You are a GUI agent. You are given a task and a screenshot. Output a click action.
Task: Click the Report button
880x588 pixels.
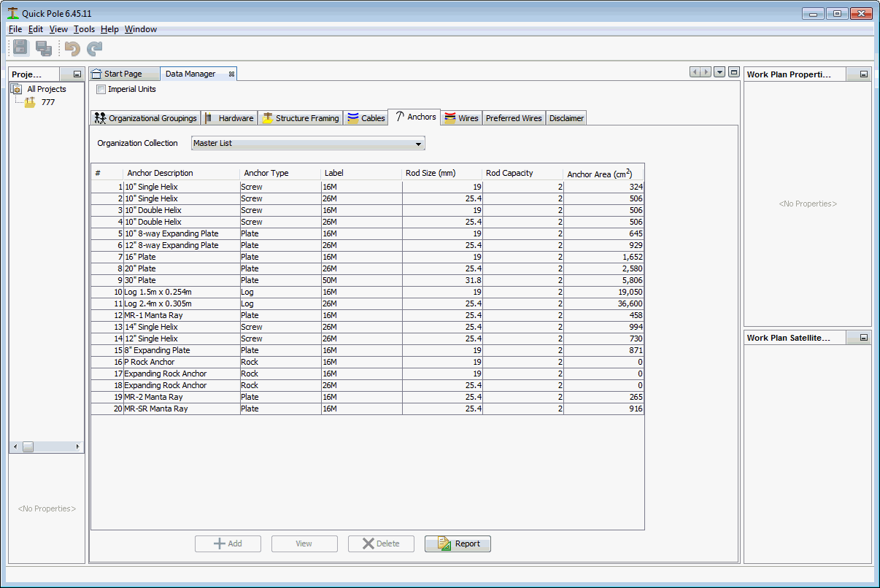[458, 543]
